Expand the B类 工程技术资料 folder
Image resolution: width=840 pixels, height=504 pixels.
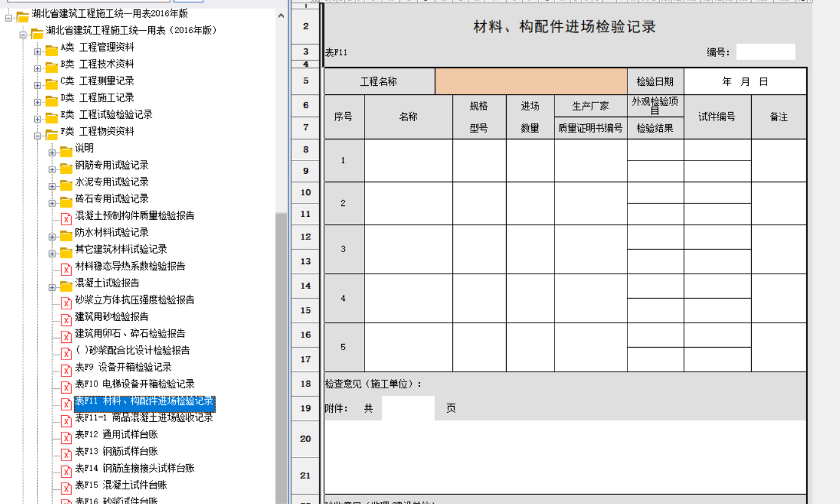pyautogui.click(x=37, y=69)
